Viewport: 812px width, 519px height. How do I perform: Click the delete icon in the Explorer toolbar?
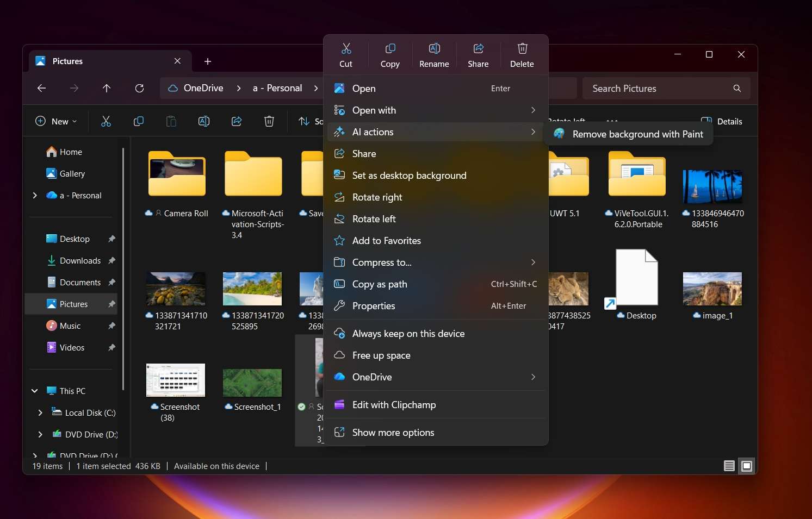coord(269,121)
